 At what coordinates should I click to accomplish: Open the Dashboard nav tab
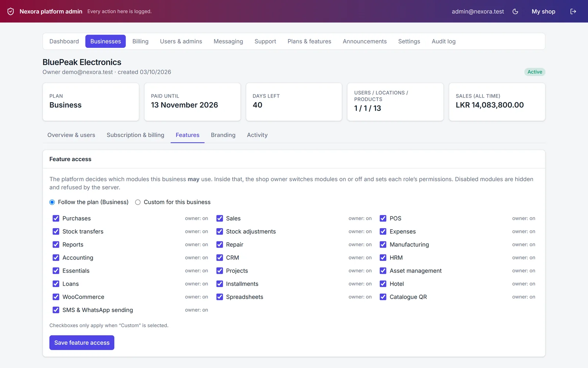click(x=64, y=41)
